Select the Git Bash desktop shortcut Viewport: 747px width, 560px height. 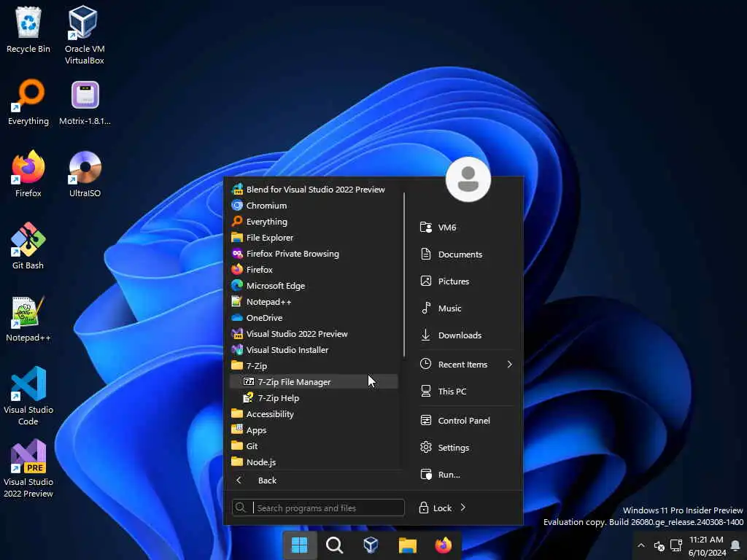[x=28, y=246]
